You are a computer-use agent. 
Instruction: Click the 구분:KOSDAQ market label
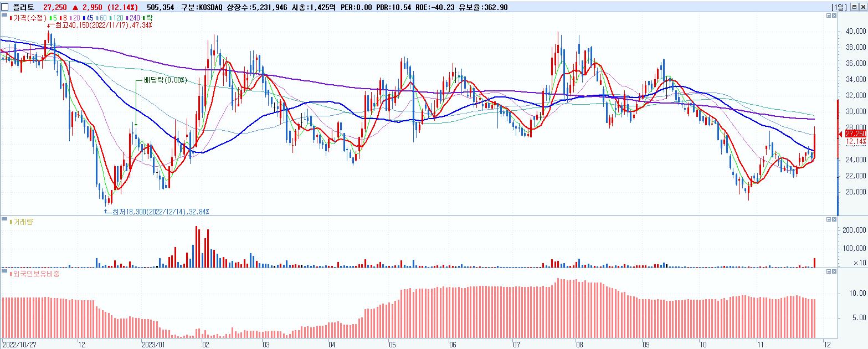(202, 7)
